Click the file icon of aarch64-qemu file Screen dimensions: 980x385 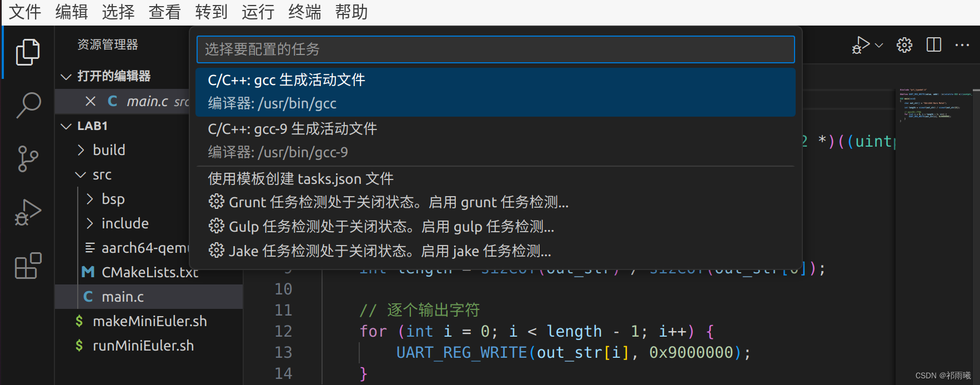point(89,247)
